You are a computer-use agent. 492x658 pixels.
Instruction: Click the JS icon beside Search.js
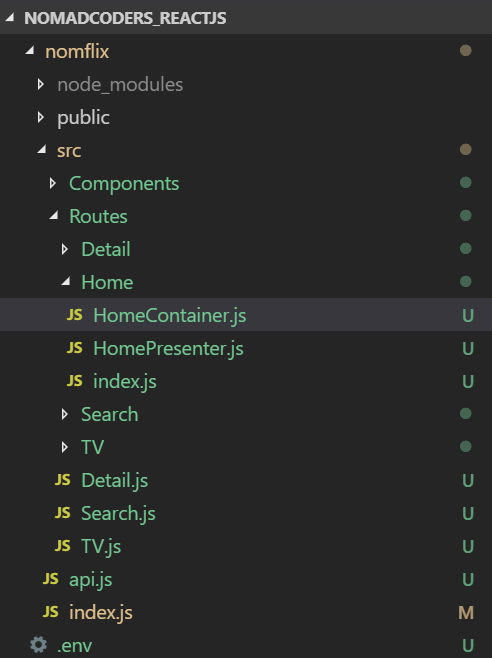pos(63,513)
